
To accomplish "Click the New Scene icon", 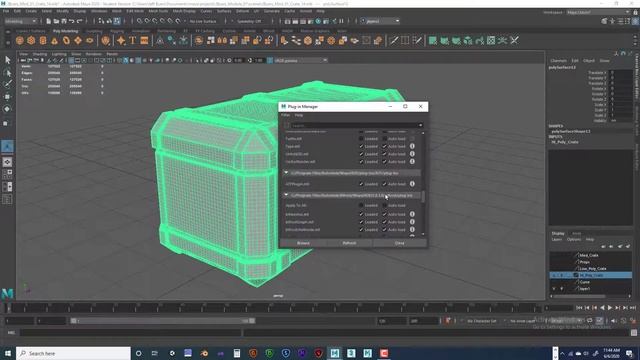I will click(49, 21).
